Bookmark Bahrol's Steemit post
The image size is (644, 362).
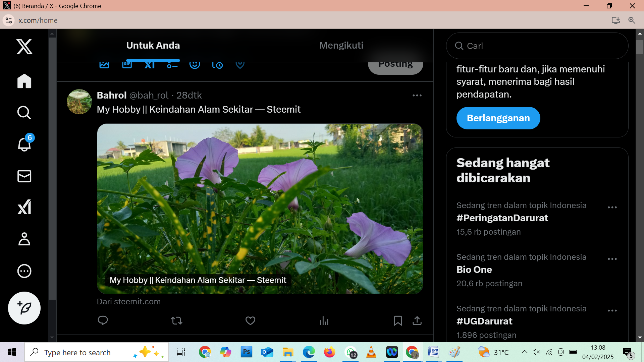(x=398, y=321)
